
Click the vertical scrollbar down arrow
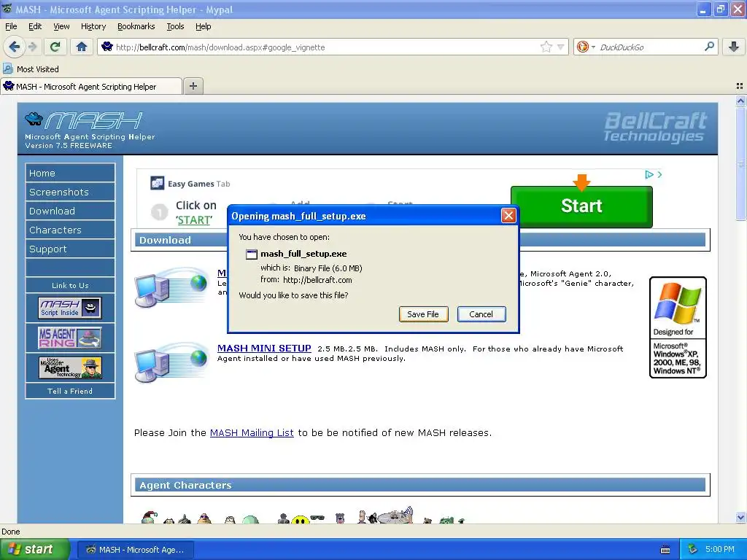(x=740, y=517)
